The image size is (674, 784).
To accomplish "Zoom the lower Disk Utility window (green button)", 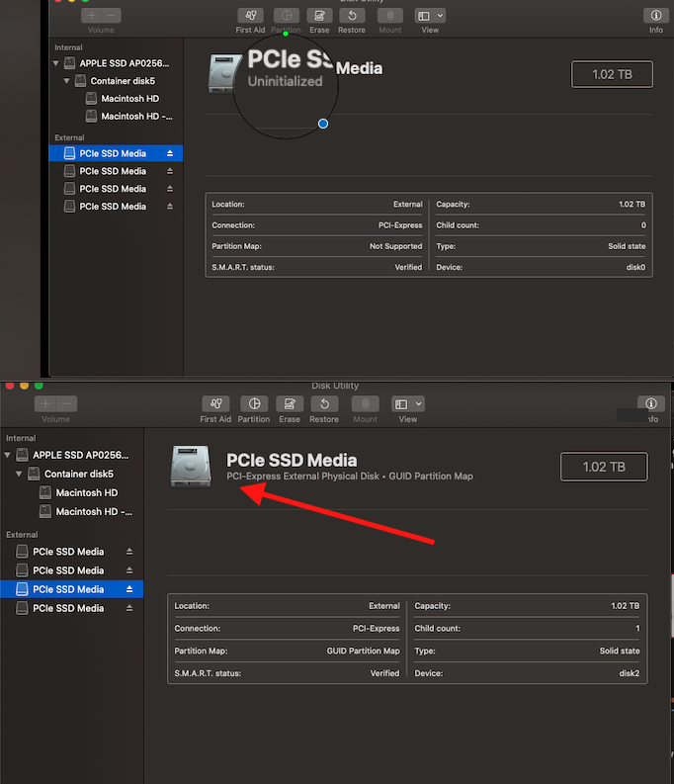I will click(39, 386).
